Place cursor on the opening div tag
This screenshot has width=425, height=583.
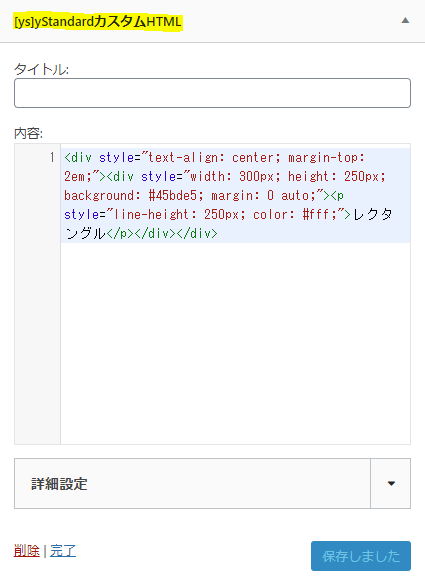click(x=78, y=158)
